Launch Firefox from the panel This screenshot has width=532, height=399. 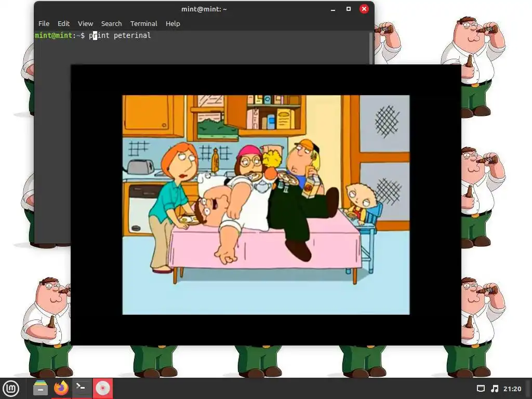61,389
